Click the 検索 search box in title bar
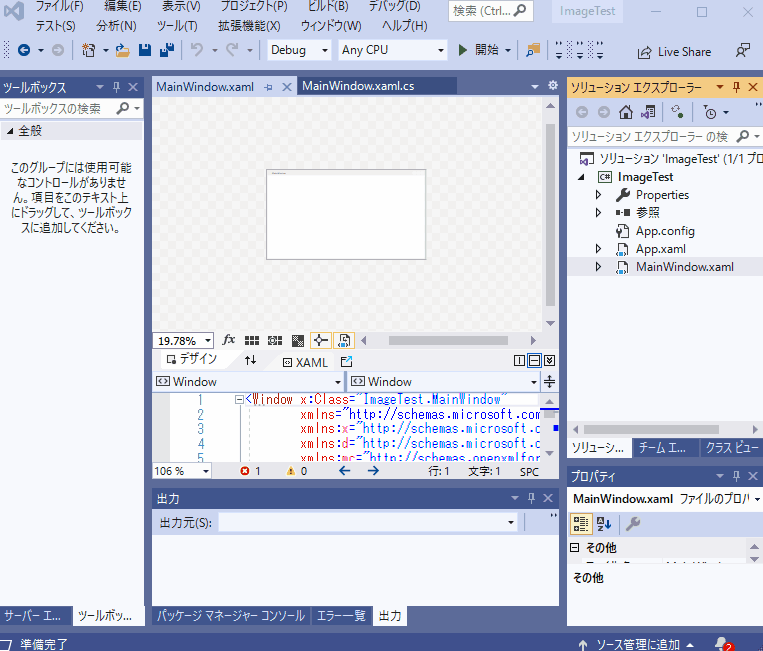The width and height of the screenshot is (763, 651). [490, 11]
